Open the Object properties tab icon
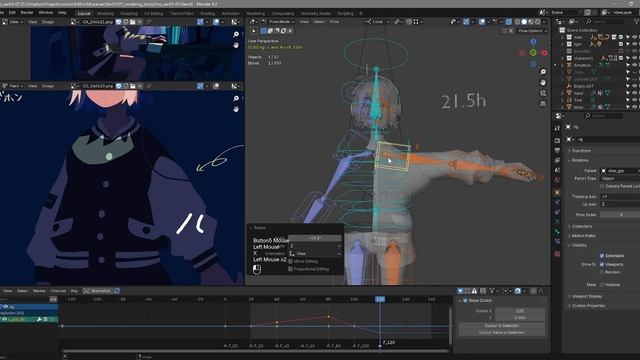Screen dimensions: 640x360 (x=557, y=192)
